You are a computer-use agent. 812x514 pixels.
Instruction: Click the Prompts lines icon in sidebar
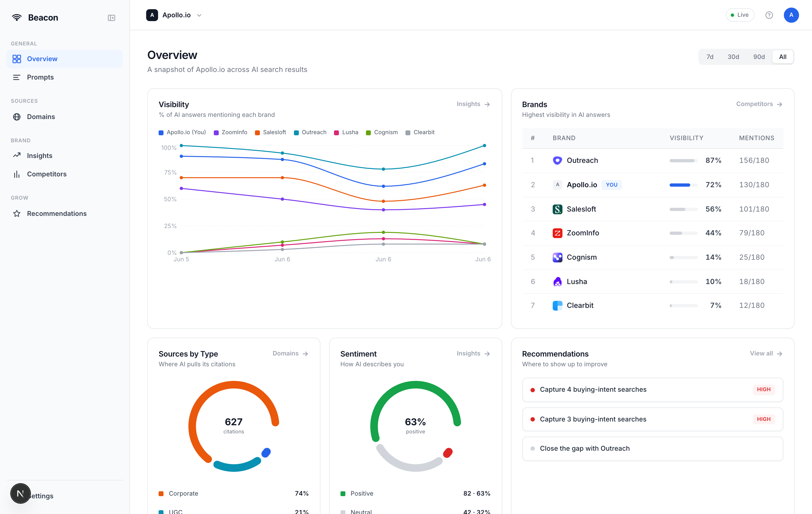click(x=17, y=77)
